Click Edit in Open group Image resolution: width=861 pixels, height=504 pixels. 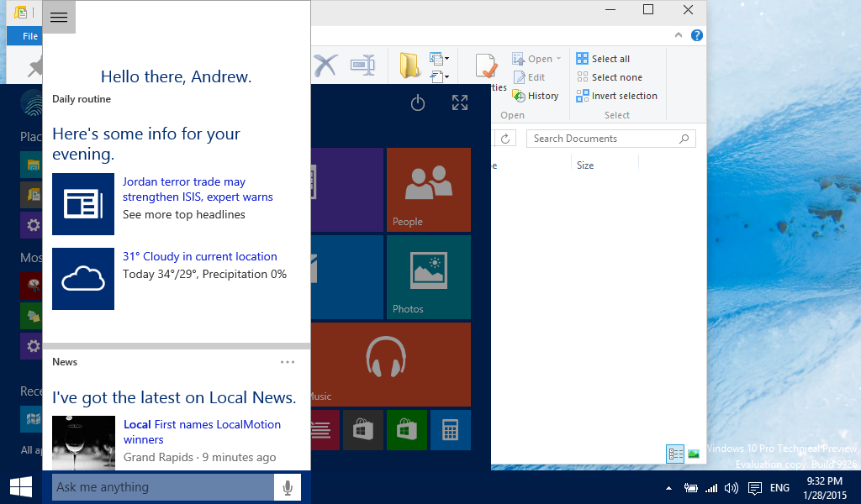click(x=529, y=77)
